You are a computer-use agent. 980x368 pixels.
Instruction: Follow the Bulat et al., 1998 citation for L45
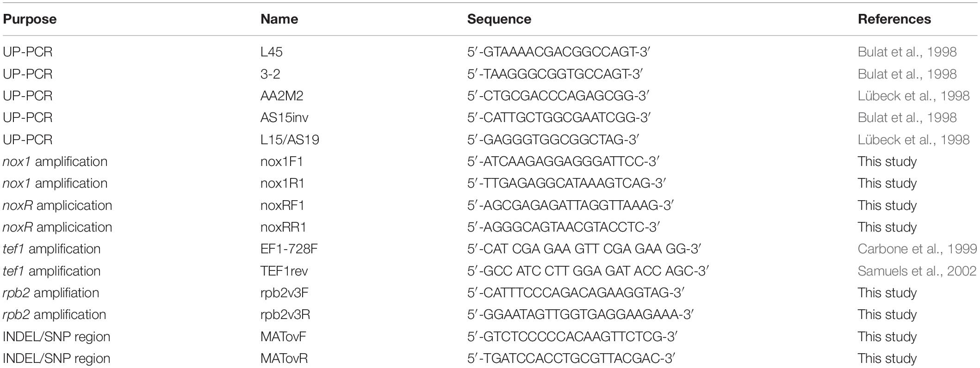pyautogui.click(x=907, y=52)
